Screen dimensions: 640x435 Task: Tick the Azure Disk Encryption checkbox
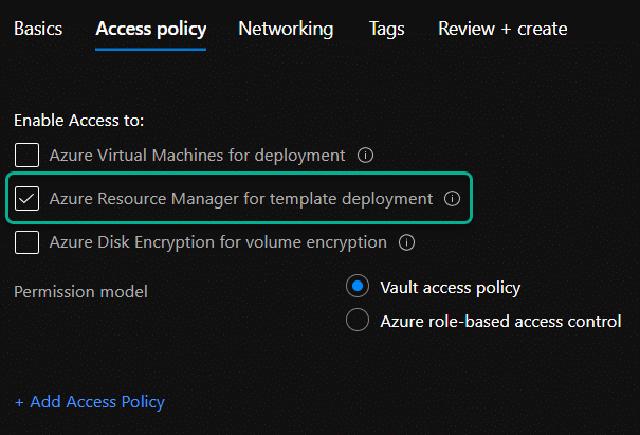pos(28,242)
